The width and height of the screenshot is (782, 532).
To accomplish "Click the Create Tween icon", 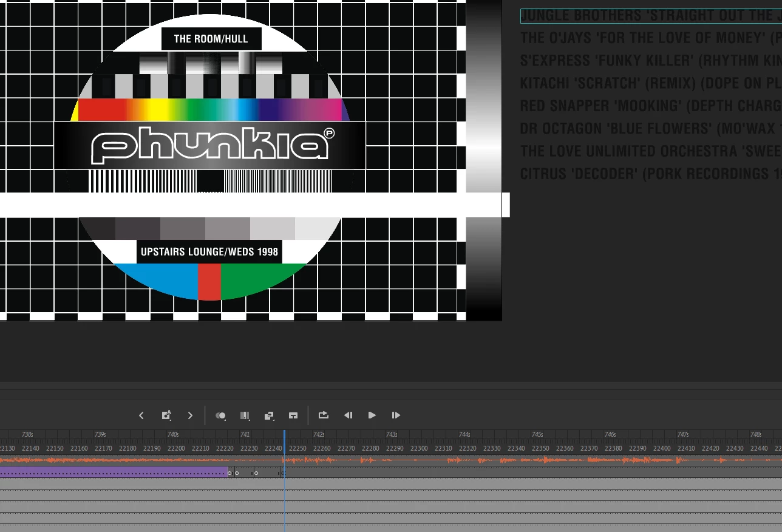I will tap(269, 415).
